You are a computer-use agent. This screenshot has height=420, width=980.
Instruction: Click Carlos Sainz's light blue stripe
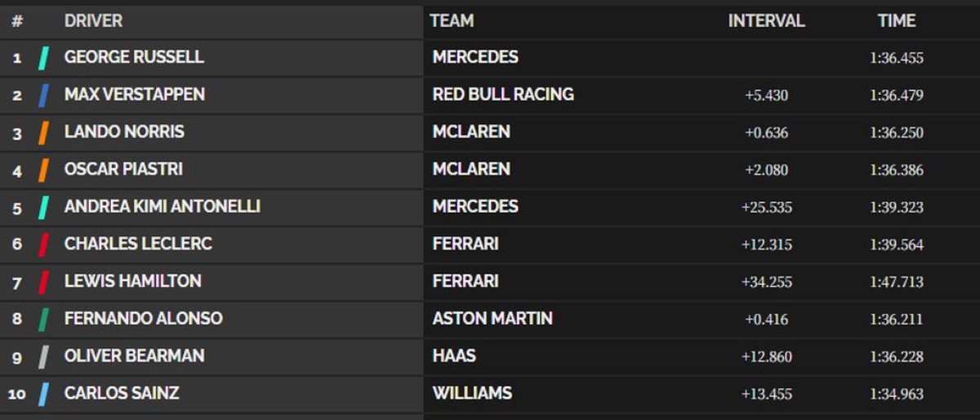pos(44,394)
